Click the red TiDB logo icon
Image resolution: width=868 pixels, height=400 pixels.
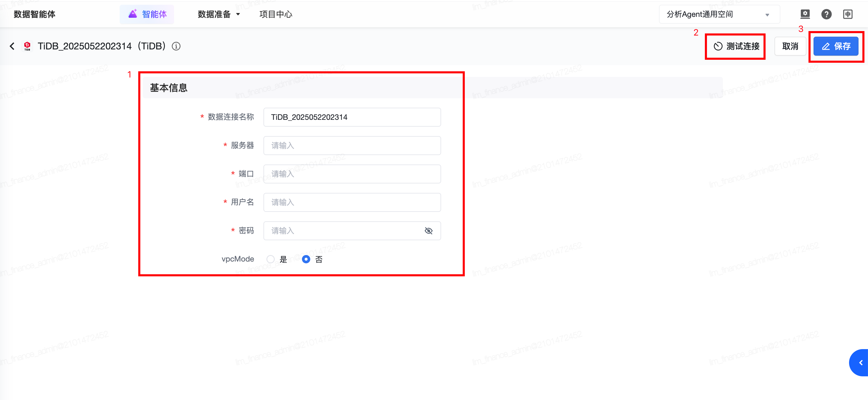27,46
